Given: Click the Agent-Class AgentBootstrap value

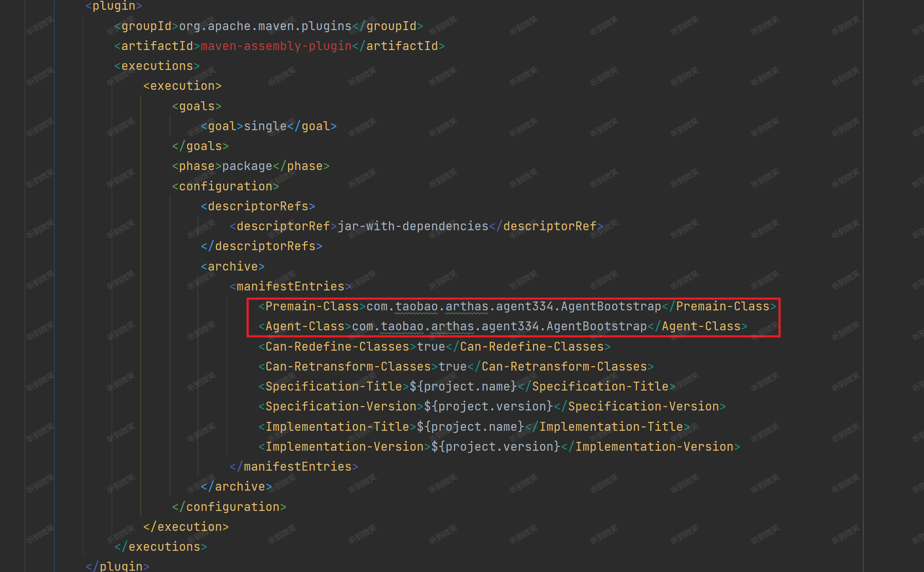Looking at the screenshot, I should (x=499, y=326).
